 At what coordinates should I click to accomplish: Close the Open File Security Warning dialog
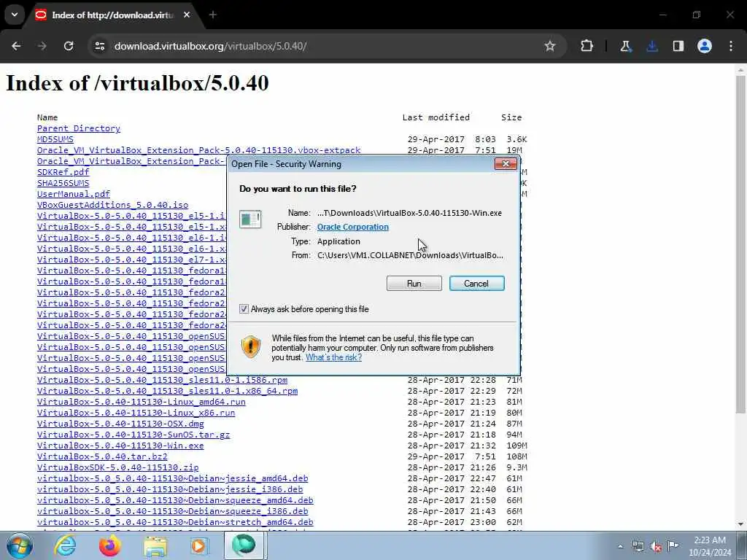(506, 164)
